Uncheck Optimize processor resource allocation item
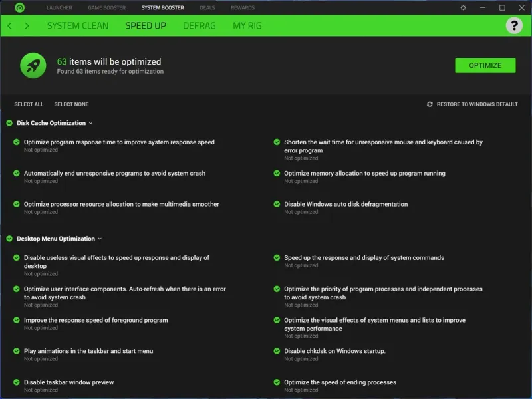The image size is (532, 399). 16,204
